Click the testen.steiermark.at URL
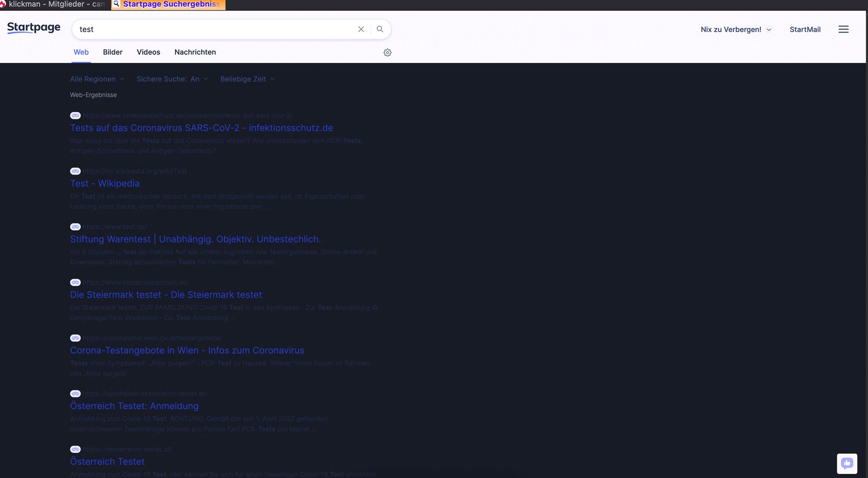868x478 pixels. [135, 283]
